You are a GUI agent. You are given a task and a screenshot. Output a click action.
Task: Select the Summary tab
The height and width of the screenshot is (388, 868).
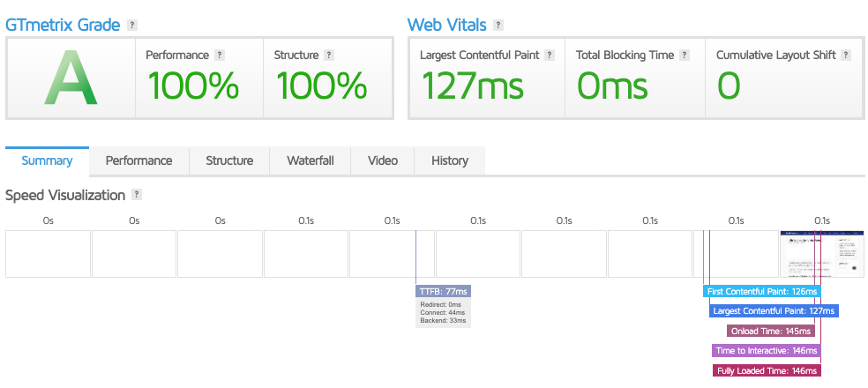coord(47,160)
